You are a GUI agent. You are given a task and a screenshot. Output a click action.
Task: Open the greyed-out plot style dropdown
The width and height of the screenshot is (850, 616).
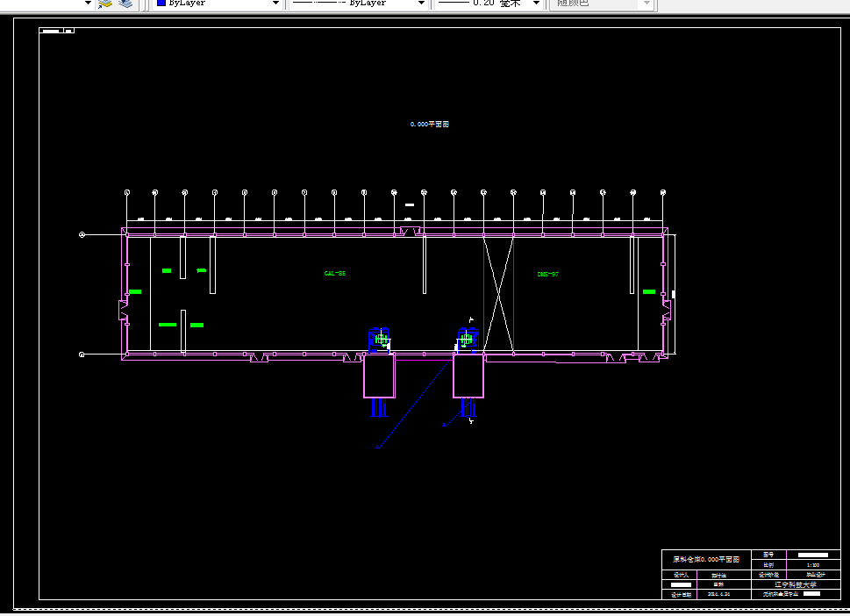pos(602,4)
